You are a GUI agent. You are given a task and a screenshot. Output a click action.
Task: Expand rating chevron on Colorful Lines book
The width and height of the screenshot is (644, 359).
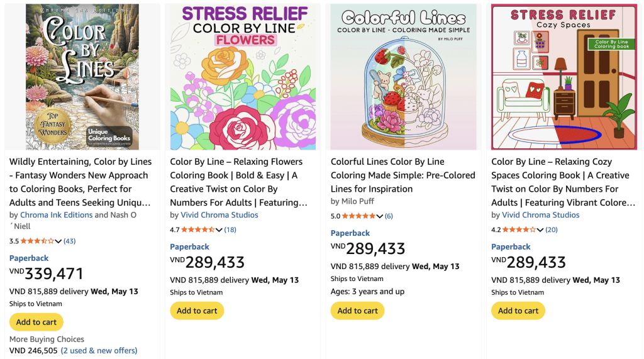[x=380, y=216]
